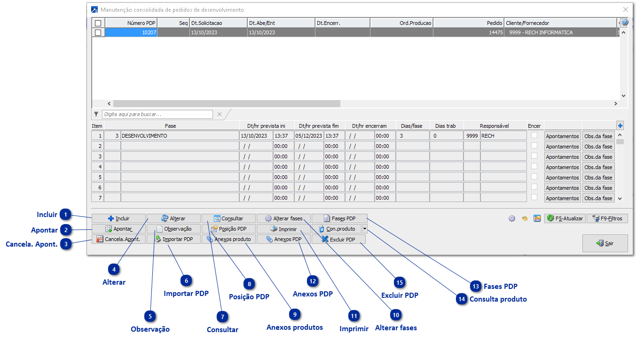Open the dropdown arrow next to Con.produto
The width and height of the screenshot is (644, 342).
[x=365, y=229]
